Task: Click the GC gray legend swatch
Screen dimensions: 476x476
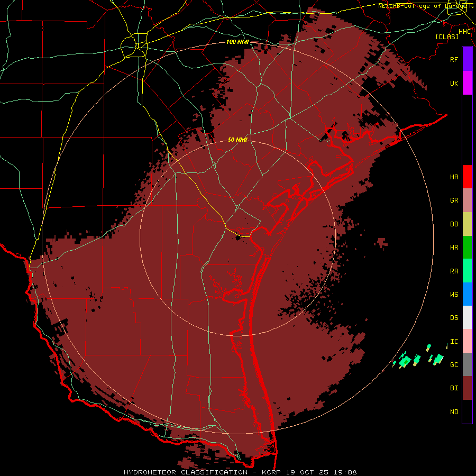Action: coord(467,364)
